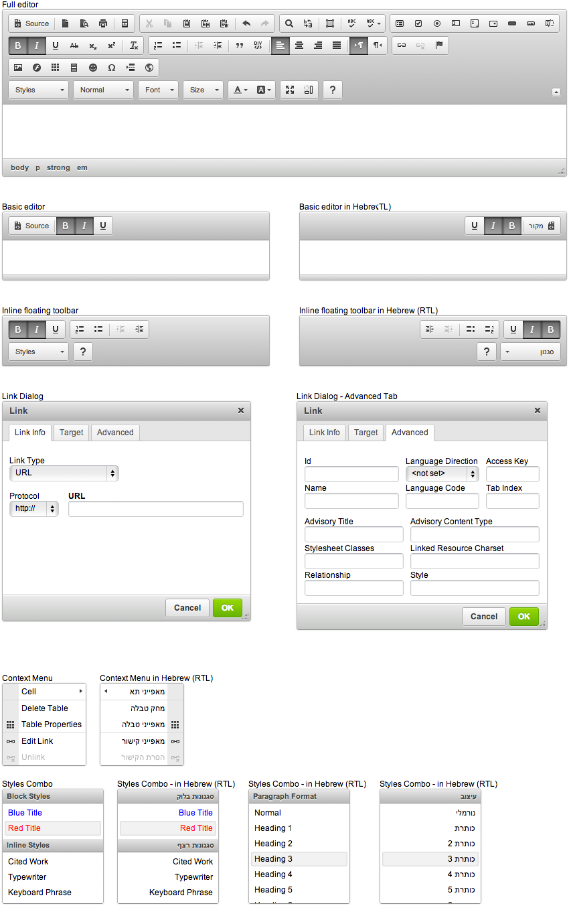Click Cancel in Link Advanced dialog
The width and height of the screenshot is (569, 924).
coord(483,617)
